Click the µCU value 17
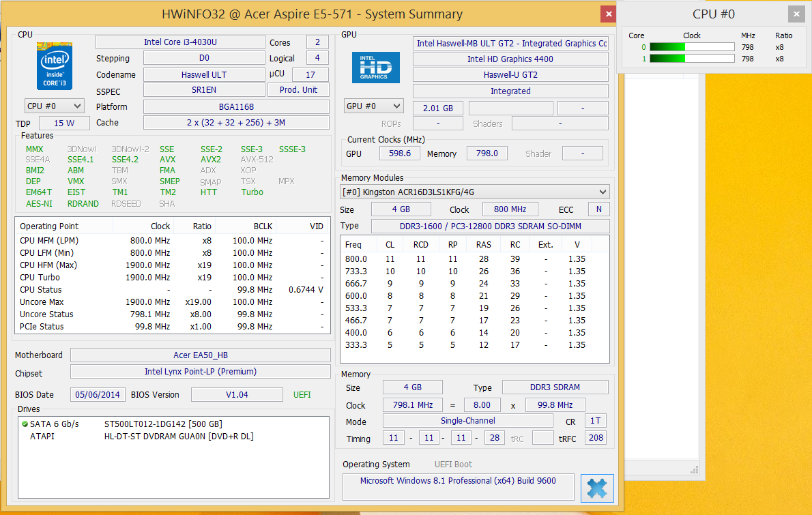Image resolution: width=812 pixels, height=515 pixels. click(310, 74)
